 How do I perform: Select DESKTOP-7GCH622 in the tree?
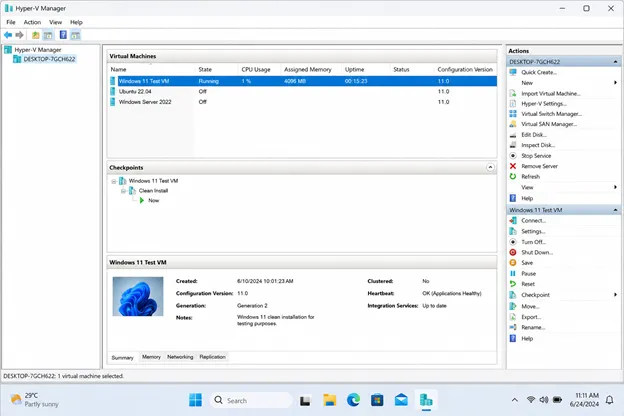(x=49, y=59)
